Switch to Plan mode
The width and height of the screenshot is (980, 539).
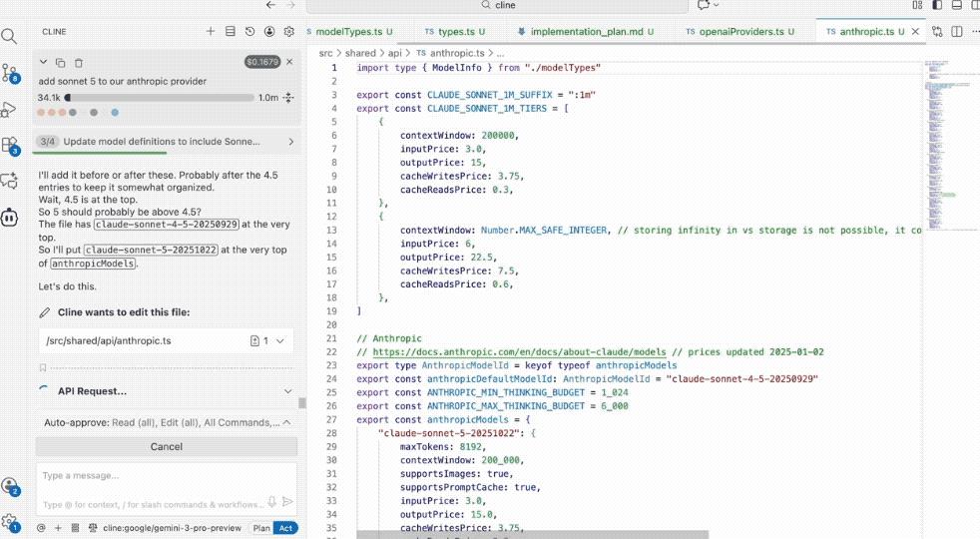click(x=261, y=528)
